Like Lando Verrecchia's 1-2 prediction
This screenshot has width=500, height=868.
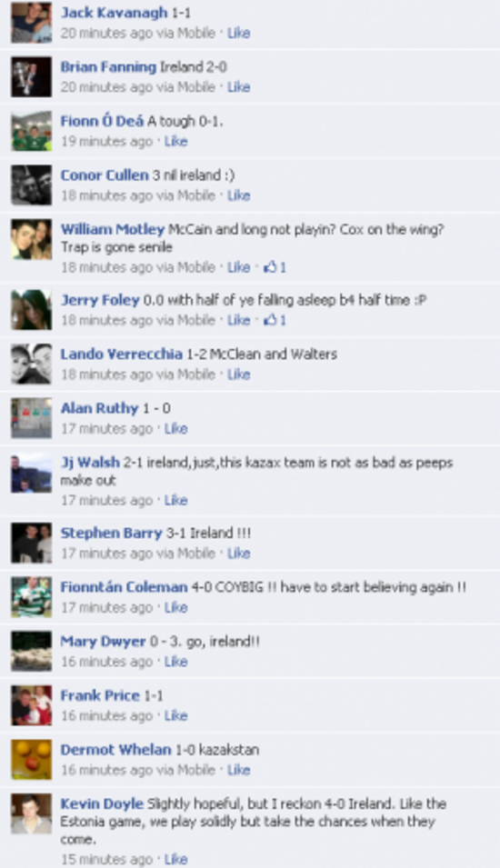click(x=239, y=374)
